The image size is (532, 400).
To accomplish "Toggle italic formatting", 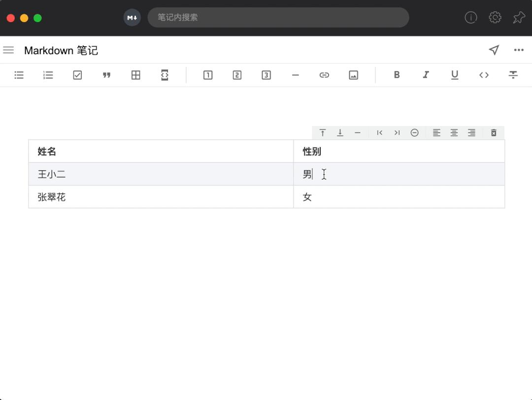I will click(425, 75).
